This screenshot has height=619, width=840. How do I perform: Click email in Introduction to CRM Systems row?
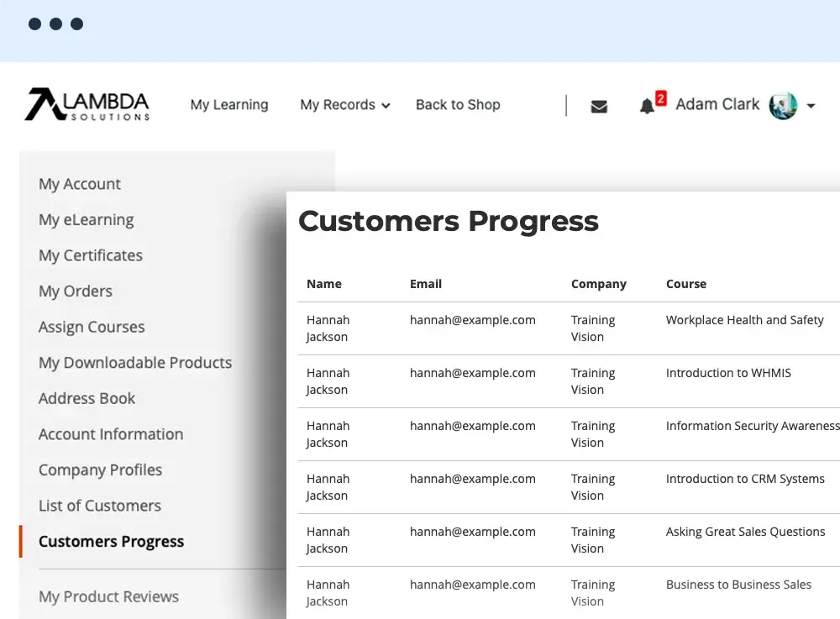coord(472,480)
